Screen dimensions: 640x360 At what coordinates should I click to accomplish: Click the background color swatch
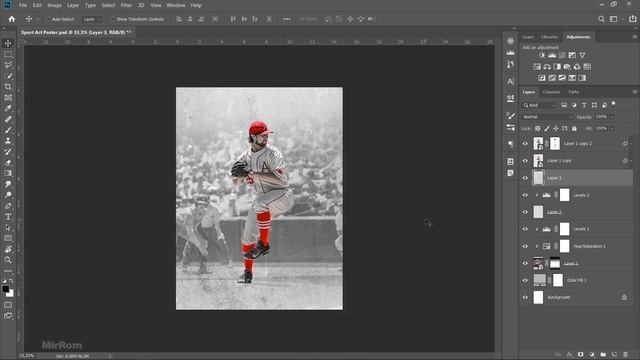[x=10, y=293]
